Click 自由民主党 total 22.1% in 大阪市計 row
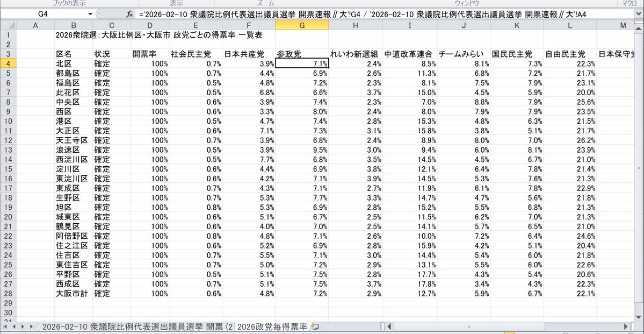The height and width of the screenshot is (334, 644). click(x=570, y=294)
